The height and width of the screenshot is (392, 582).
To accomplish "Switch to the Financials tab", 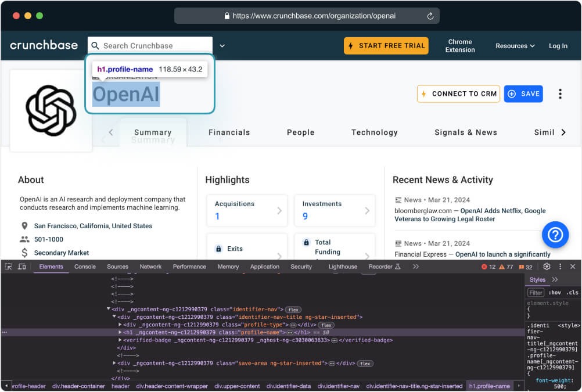I will pos(229,132).
